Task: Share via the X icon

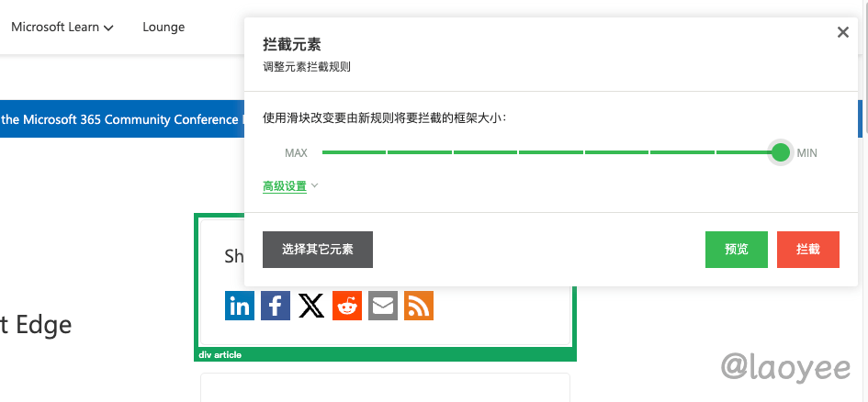Action: tap(311, 306)
